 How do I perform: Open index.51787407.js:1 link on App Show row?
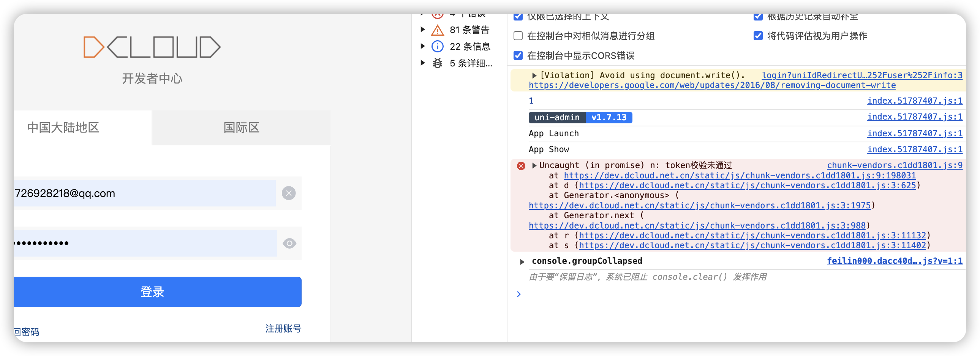(915, 149)
